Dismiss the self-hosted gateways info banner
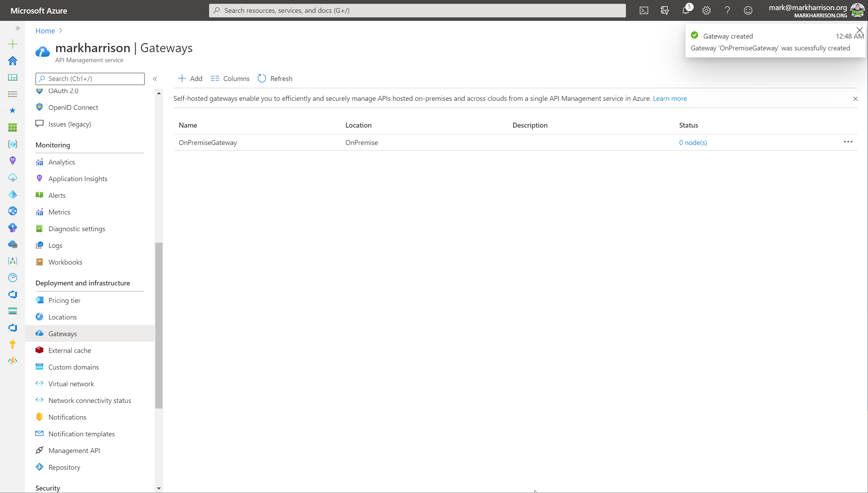Screen dimensions: 868x493 tap(855, 99)
